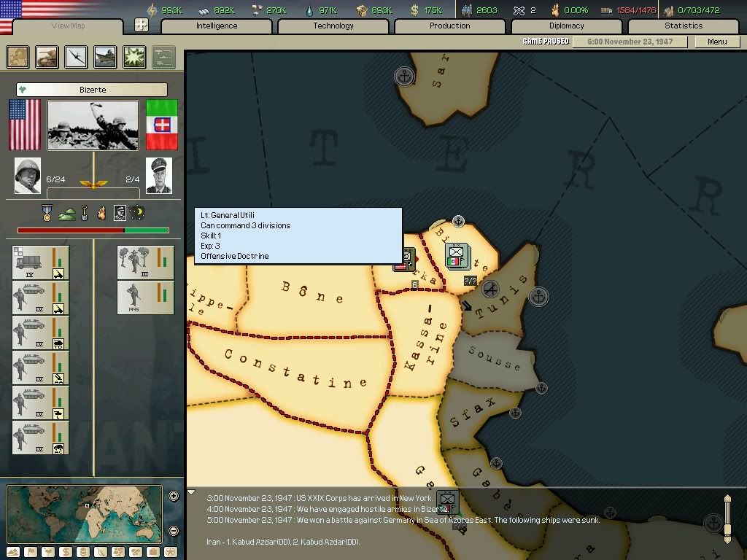Zoom in the map with plus button
This screenshot has height=560, width=747.
174,497
